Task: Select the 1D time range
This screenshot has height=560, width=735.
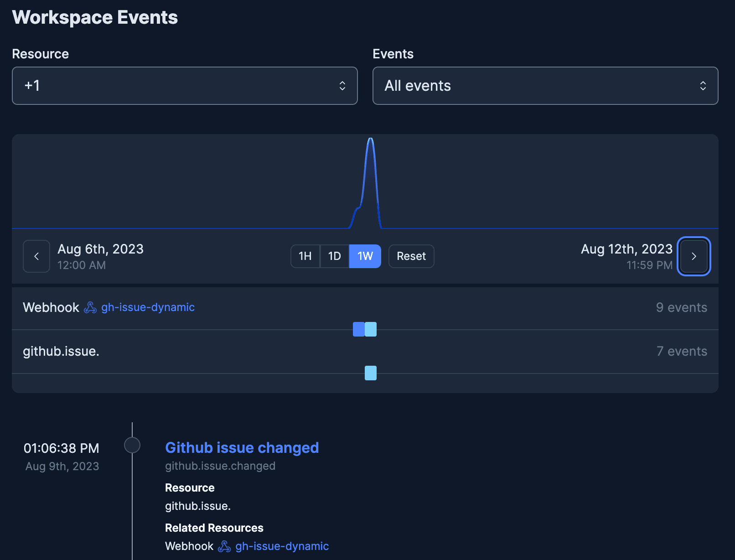Action: click(335, 256)
